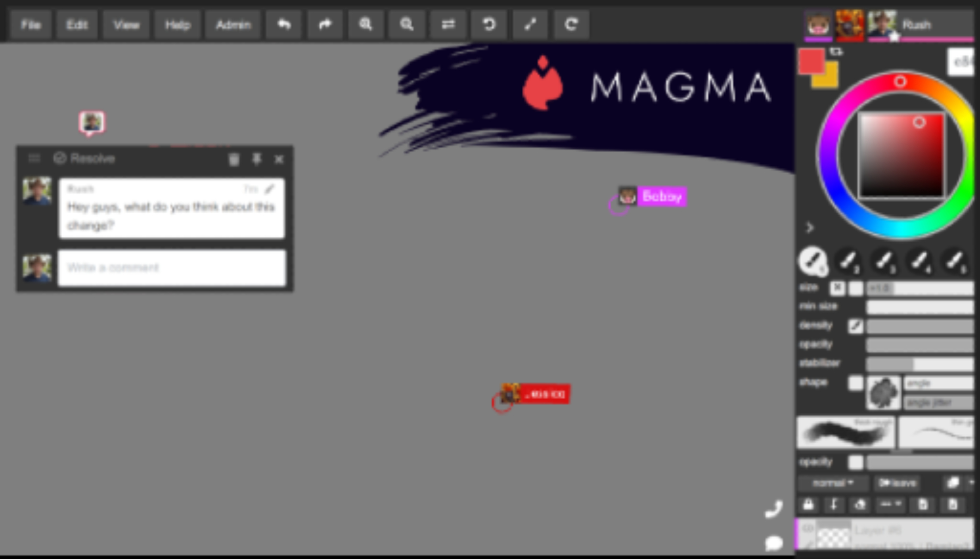Toggle the layer lock icon
Viewport: 980px width, 559px height.
click(x=808, y=505)
